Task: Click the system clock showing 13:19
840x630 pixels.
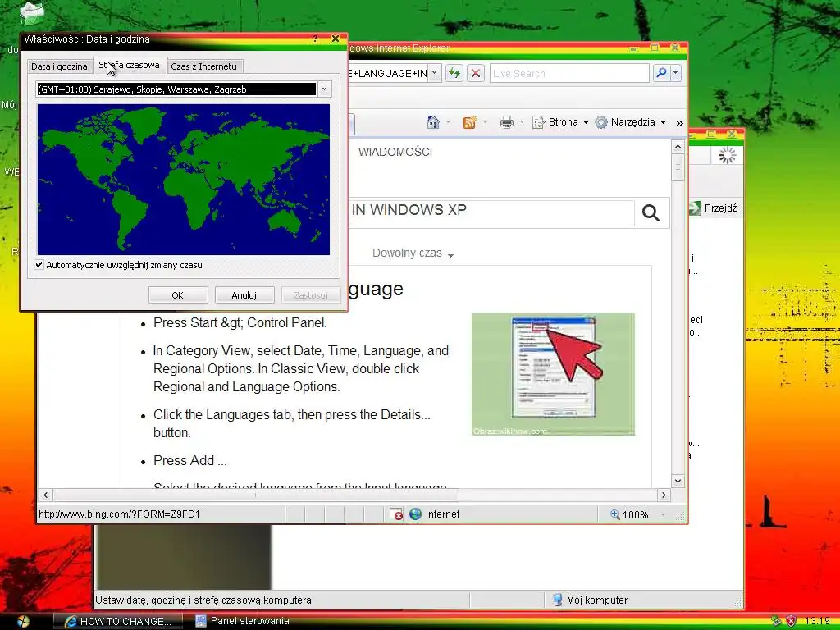Action: click(x=818, y=621)
